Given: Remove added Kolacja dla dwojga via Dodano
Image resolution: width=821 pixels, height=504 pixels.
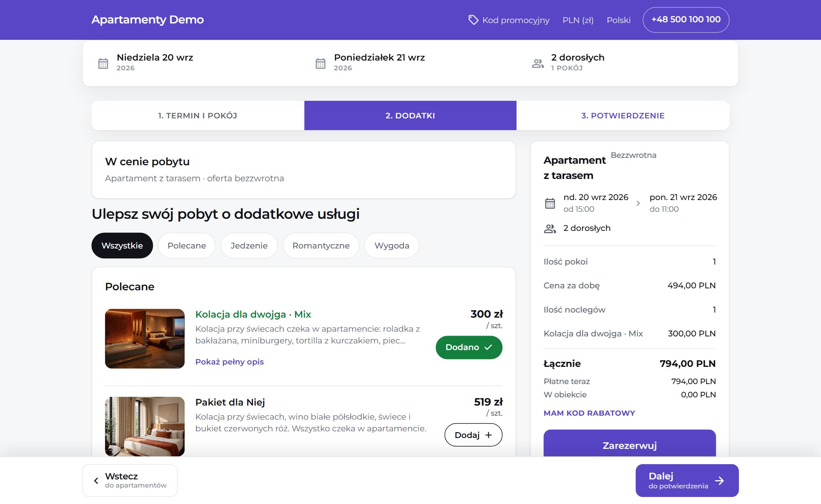Looking at the screenshot, I should pyautogui.click(x=469, y=347).
